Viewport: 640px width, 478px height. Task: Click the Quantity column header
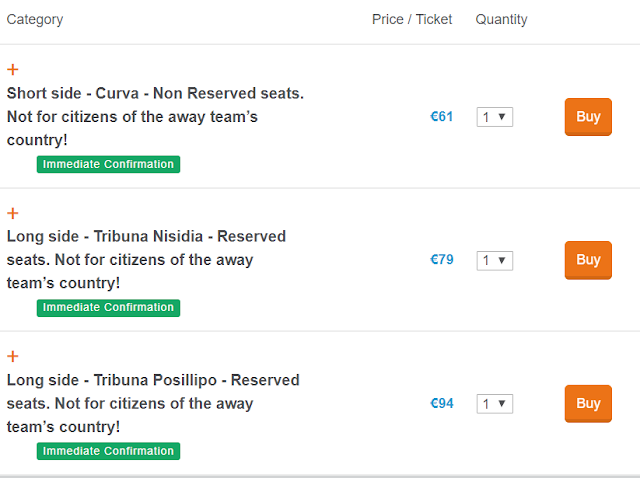(501, 20)
